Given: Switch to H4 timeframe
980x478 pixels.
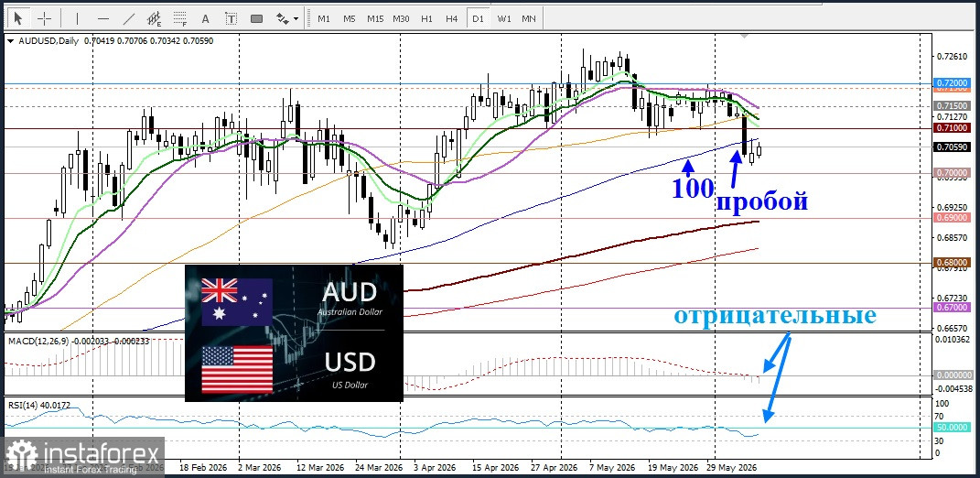Looking at the screenshot, I should (452, 18).
